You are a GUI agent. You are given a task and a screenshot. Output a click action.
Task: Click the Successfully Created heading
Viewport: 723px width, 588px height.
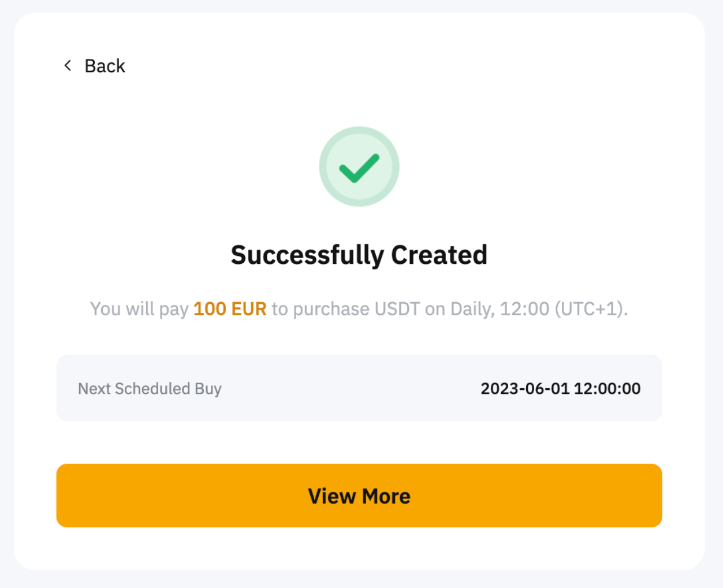point(359,255)
